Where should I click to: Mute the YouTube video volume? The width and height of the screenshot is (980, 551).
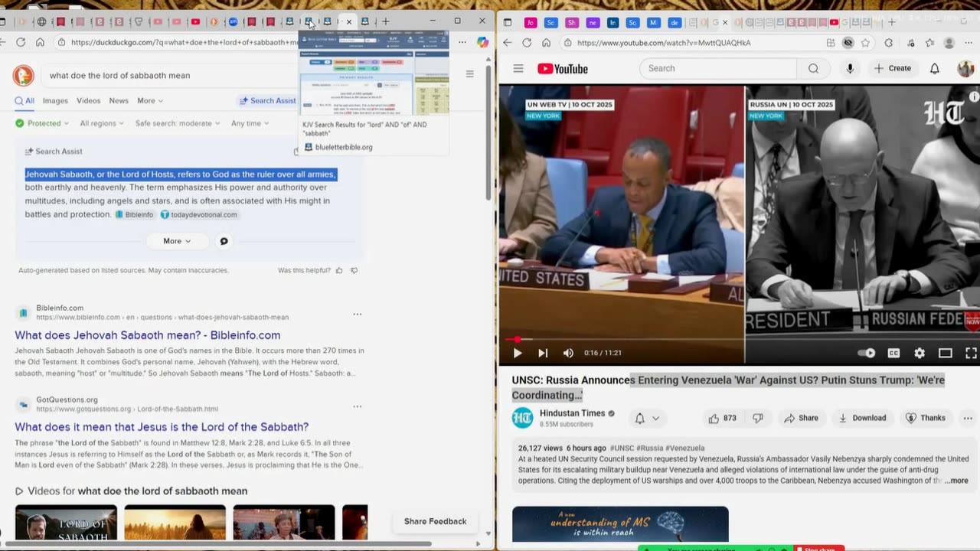[x=568, y=353]
